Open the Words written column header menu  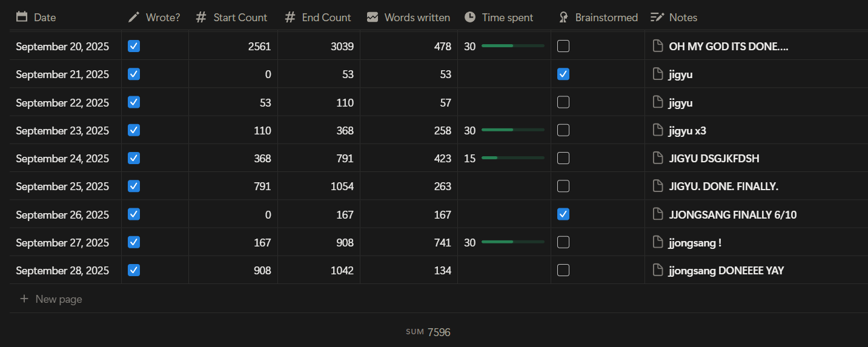(417, 18)
